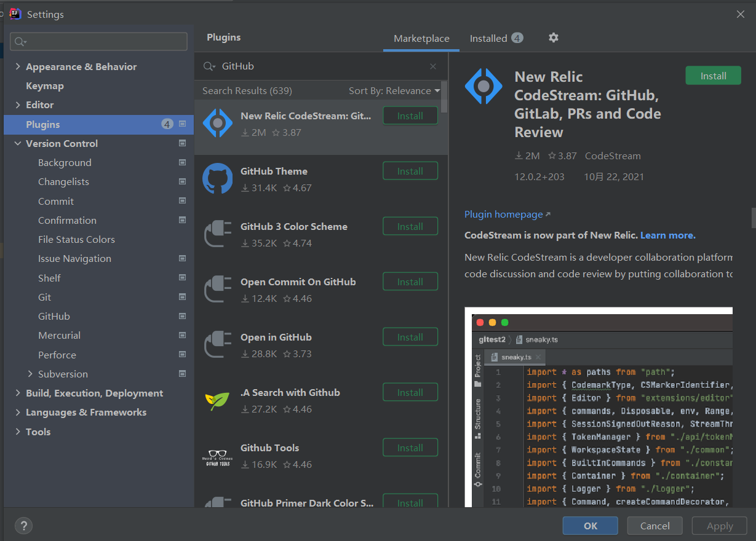756x541 pixels.
Task: Click the help question mark button
Action: pyautogui.click(x=23, y=526)
